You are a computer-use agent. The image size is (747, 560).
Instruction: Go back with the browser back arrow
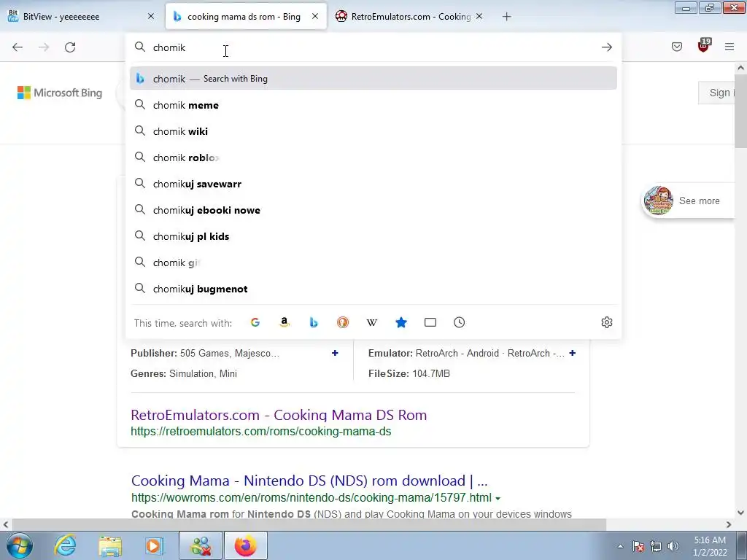point(18,47)
